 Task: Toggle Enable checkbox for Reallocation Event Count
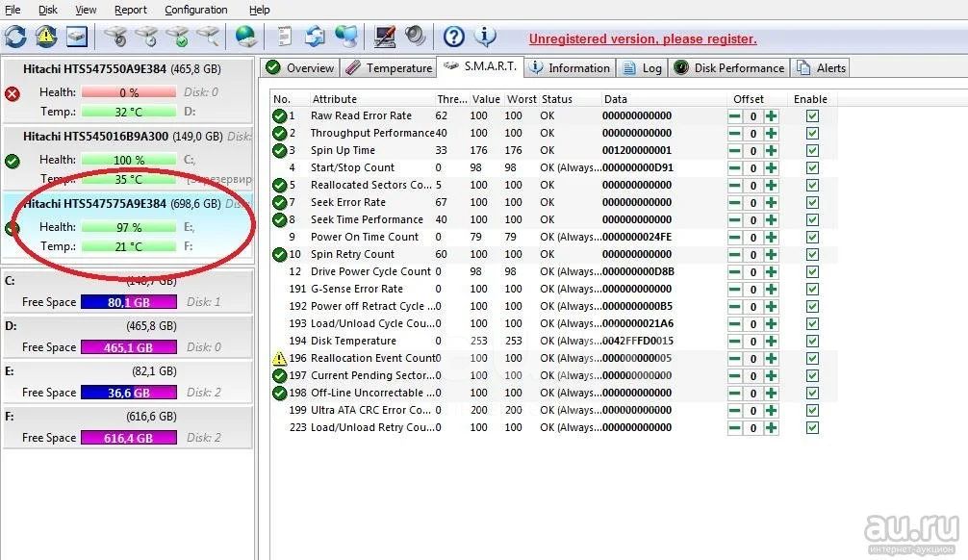coord(812,358)
